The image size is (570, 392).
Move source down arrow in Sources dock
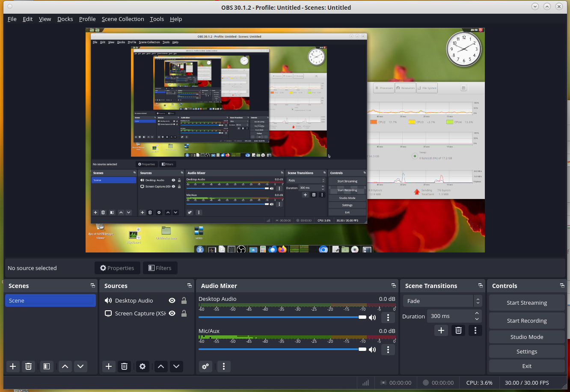[176, 366]
